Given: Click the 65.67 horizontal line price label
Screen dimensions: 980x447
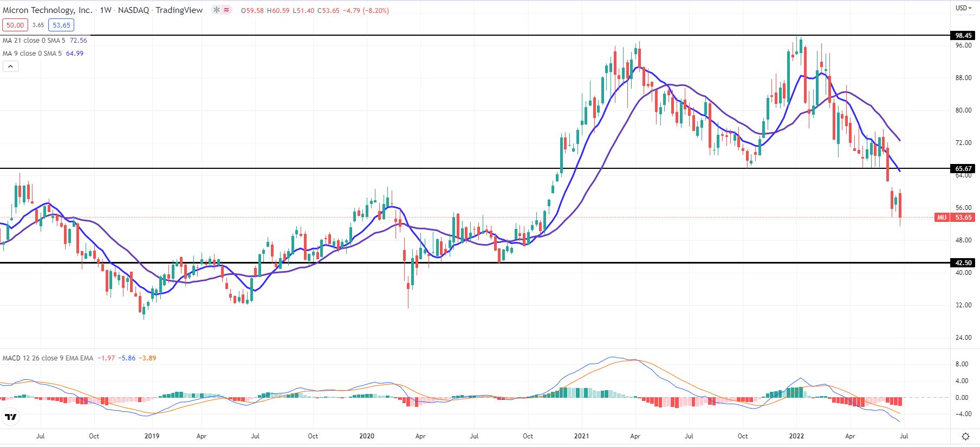Looking at the screenshot, I should pyautogui.click(x=964, y=169).
